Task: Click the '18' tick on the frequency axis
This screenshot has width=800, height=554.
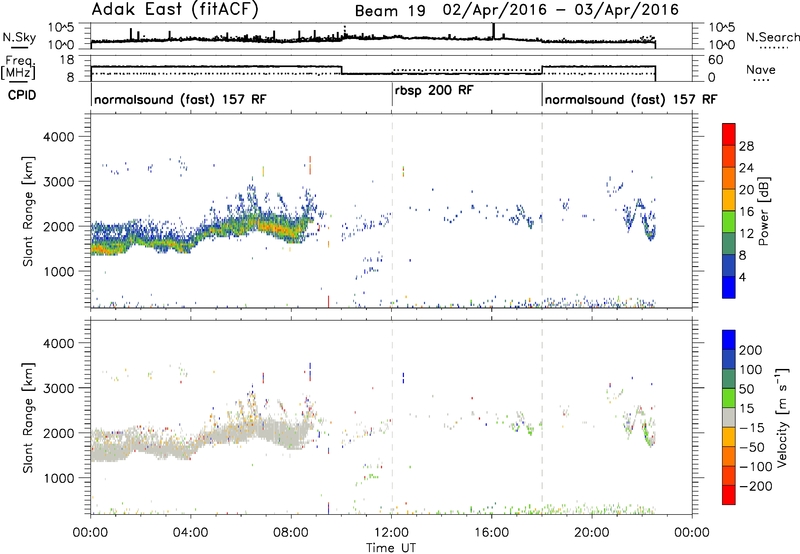Action: point(68,60)
